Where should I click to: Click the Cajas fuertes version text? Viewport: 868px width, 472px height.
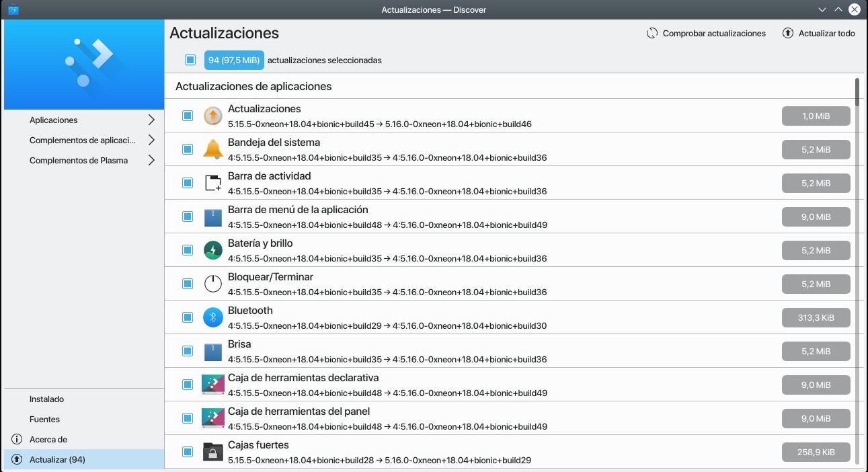(x=380, y=460)
